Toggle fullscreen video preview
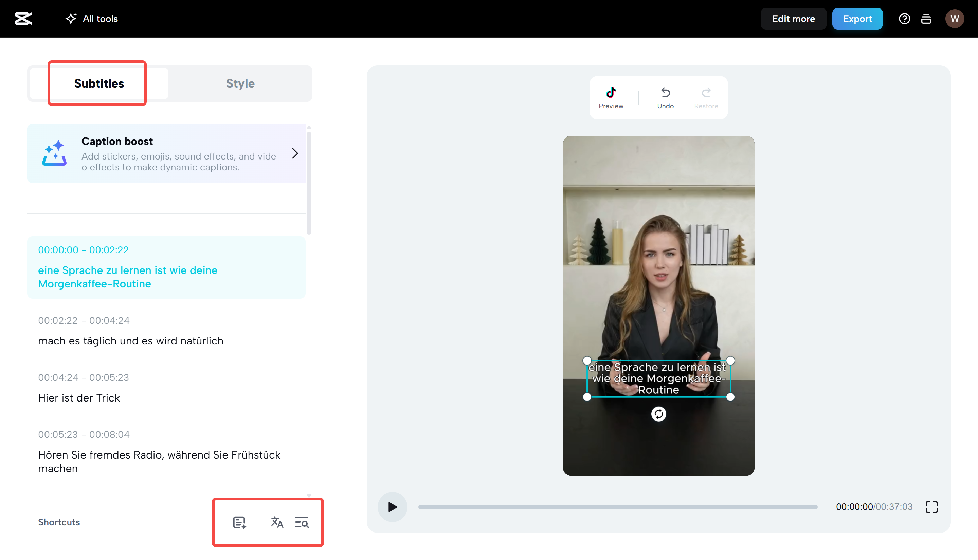This screenshot has height=560, width=978. tap(932, 507)
